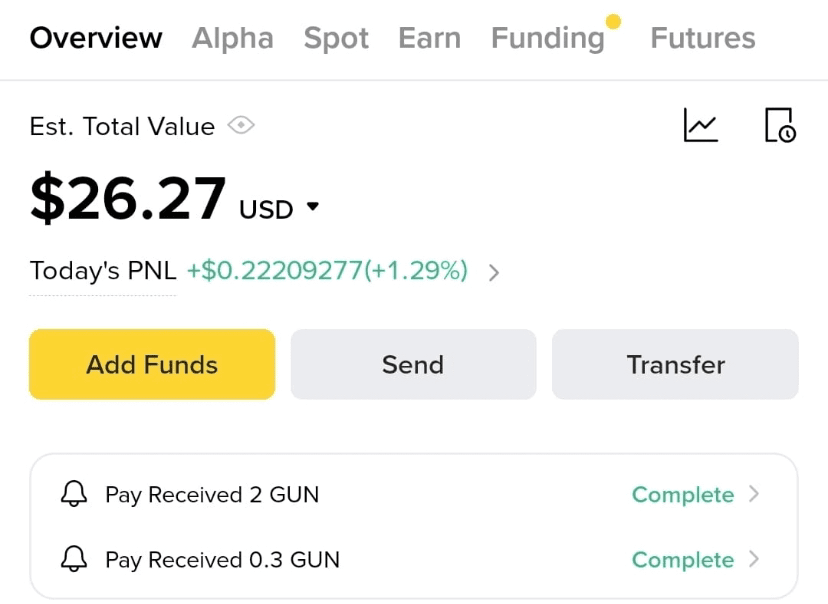Viewport: 828px width, 604px height.
Task: Tap bell icon beside 0.3 GUN notification
Action: pyautogui.click(x=74, y=560)
